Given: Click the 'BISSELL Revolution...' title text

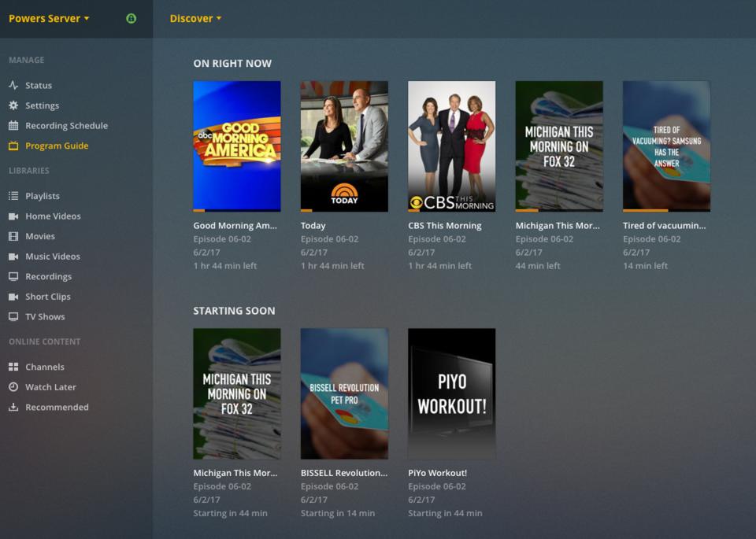Looking at the screenshot, I should (x=344, y=473).
